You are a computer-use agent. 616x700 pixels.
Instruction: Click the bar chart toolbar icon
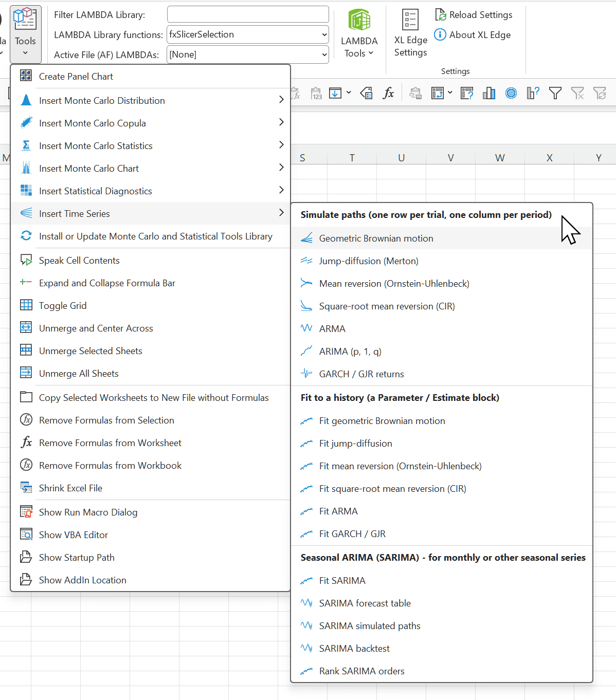[489, 93]
